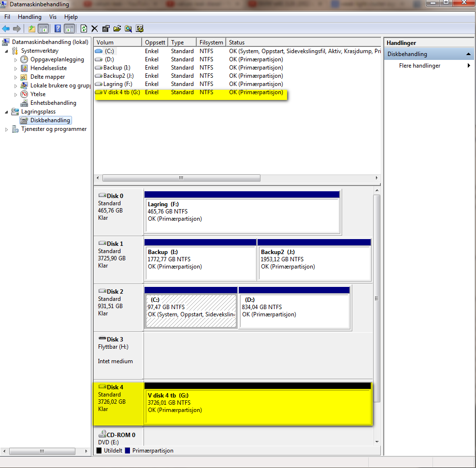
Task: Sort by the Status column header
Action: [303, 42]
